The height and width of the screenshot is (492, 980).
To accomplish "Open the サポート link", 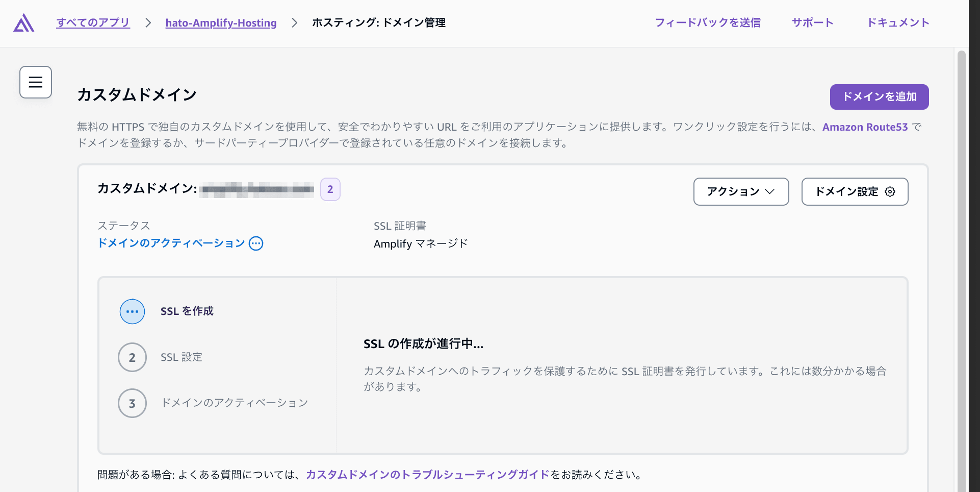I will pos(813,22).
